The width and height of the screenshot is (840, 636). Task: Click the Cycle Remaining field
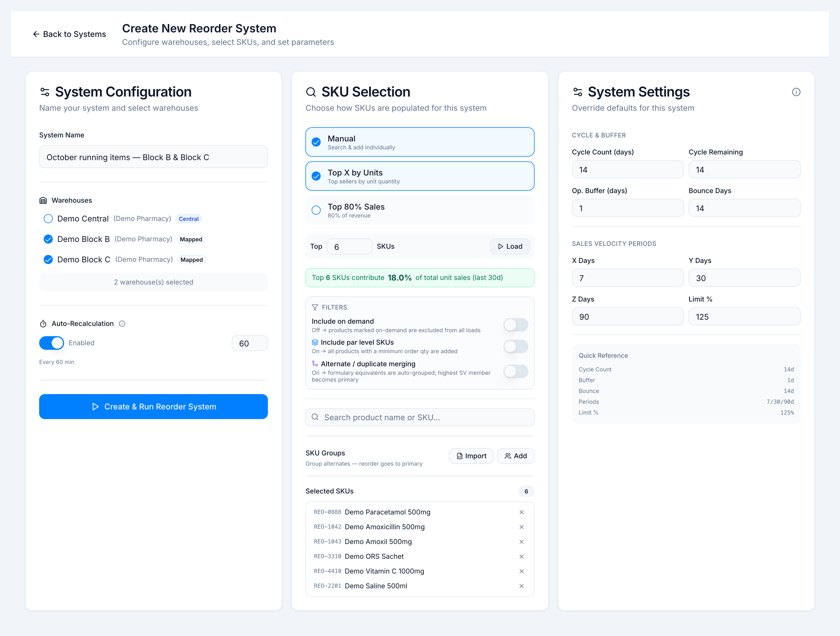(744, 169)
